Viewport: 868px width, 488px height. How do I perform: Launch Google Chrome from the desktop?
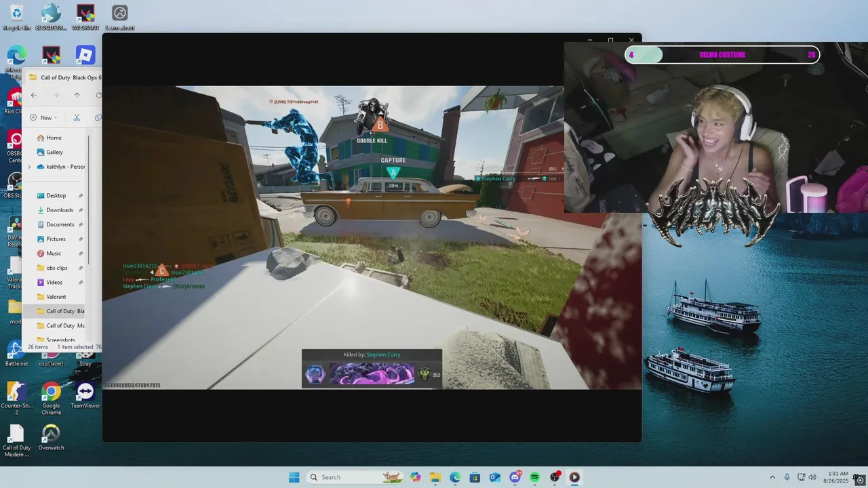coord(51,399)
